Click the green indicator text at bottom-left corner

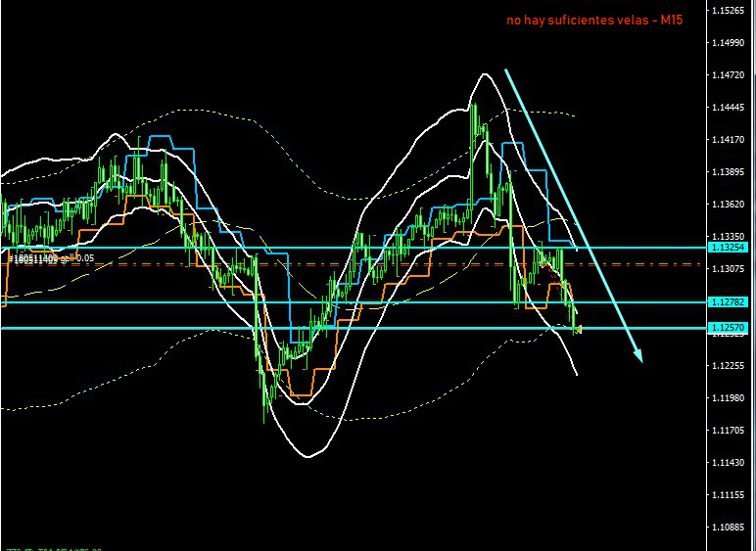[x=51, y=546]
